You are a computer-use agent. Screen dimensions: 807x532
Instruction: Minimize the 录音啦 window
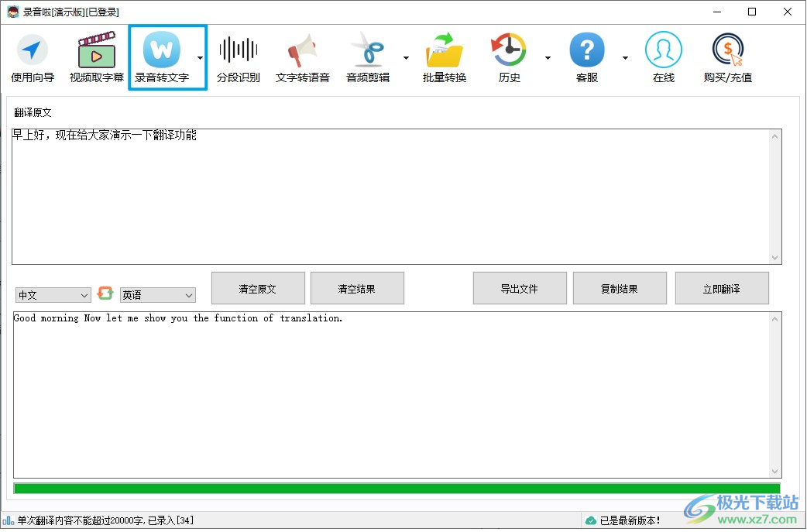click(717, 12)
